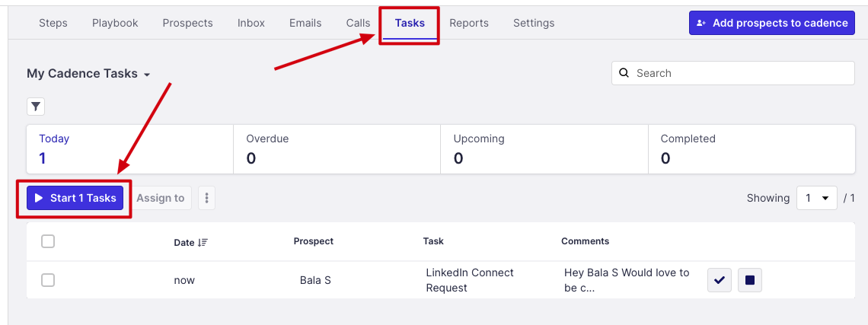This screenshot has height=325, width=868.
Task: Click Add prospects to cadence button
Action: click(771, 23)
